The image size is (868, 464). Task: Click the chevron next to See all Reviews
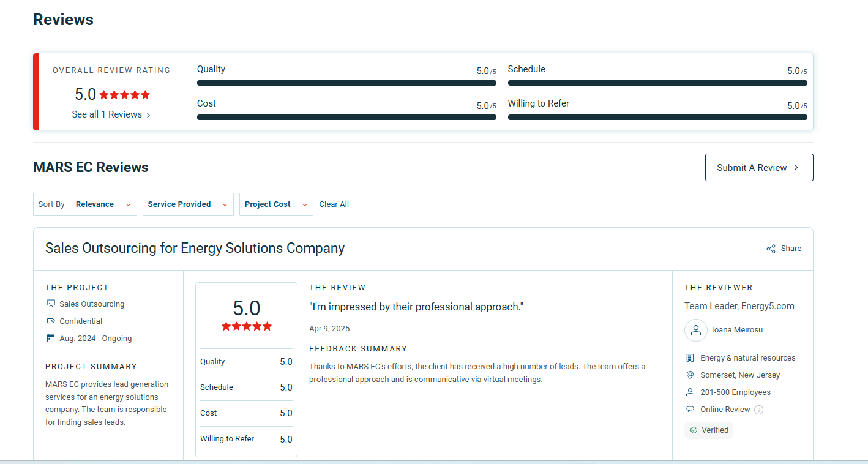[148, 115]
